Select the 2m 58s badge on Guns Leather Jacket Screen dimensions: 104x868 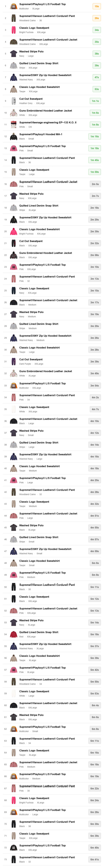(x=95, y=255)
